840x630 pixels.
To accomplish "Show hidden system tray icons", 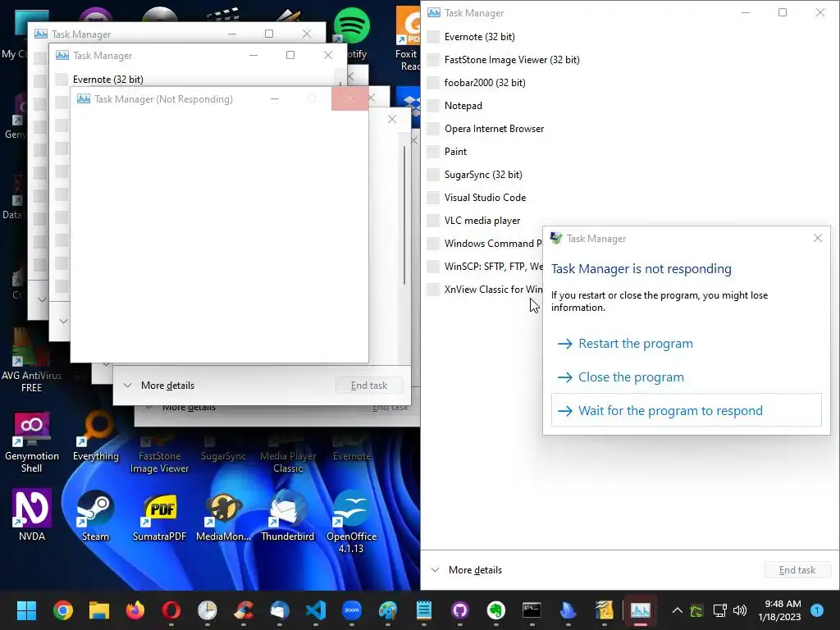I will (x=677, y=610).
